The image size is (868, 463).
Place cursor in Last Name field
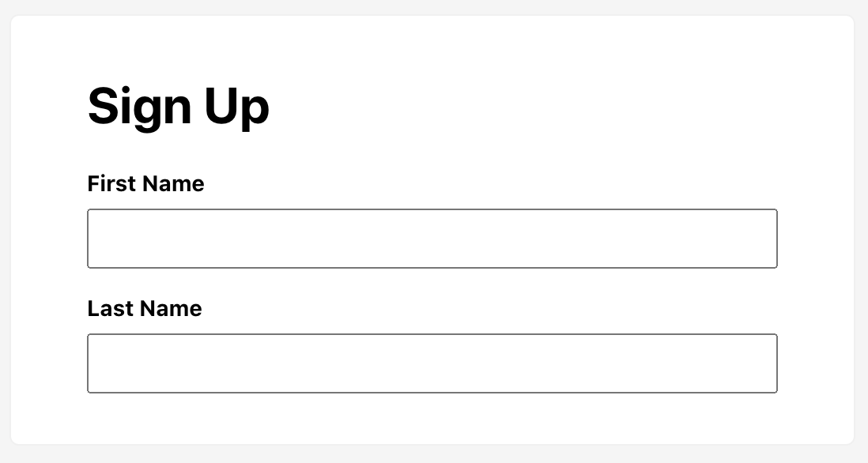[x=432, y=363]
